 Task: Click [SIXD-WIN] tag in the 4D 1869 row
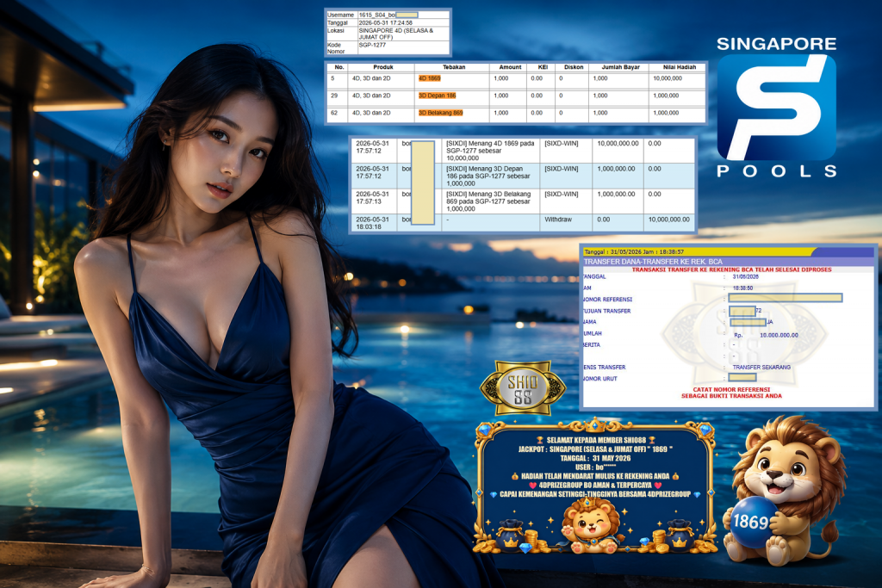tap(561, 144)
